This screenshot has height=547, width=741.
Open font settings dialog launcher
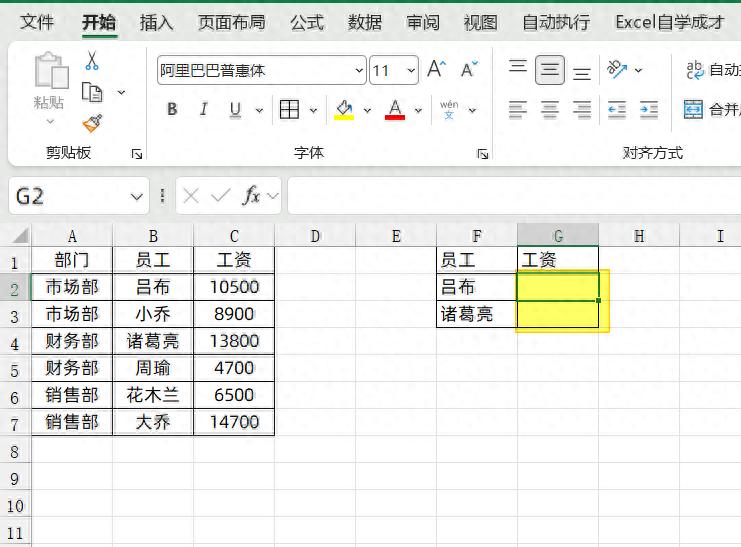[483, 154]
